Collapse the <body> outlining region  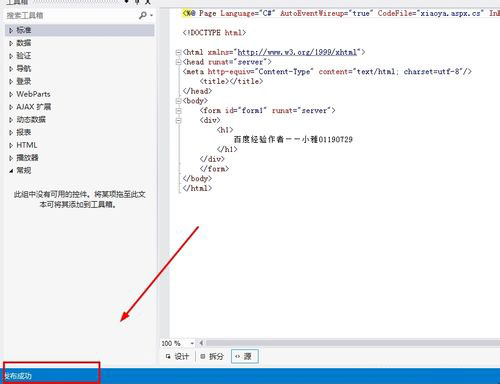179,101
